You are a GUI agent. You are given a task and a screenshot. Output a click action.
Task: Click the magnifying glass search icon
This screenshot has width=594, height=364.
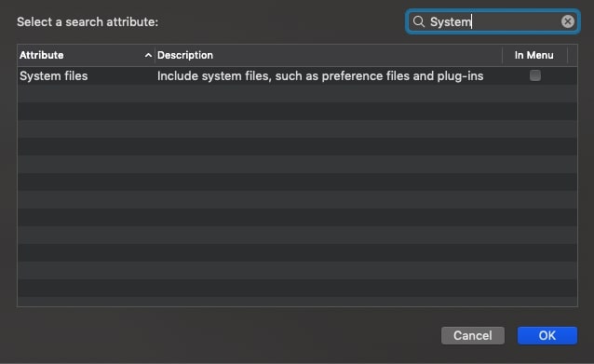(419, 21)
